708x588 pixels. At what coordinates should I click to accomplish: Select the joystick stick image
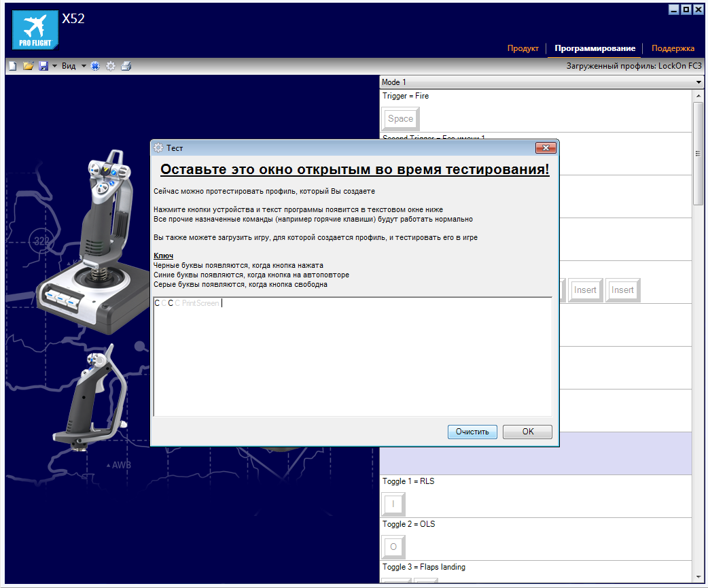click(x=94, y=241)
